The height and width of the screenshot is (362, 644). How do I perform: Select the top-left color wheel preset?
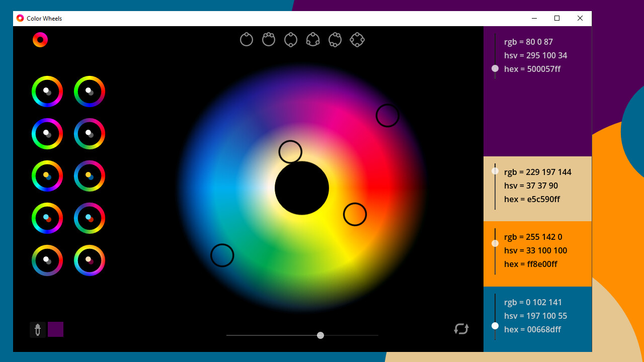coord(47,92)
